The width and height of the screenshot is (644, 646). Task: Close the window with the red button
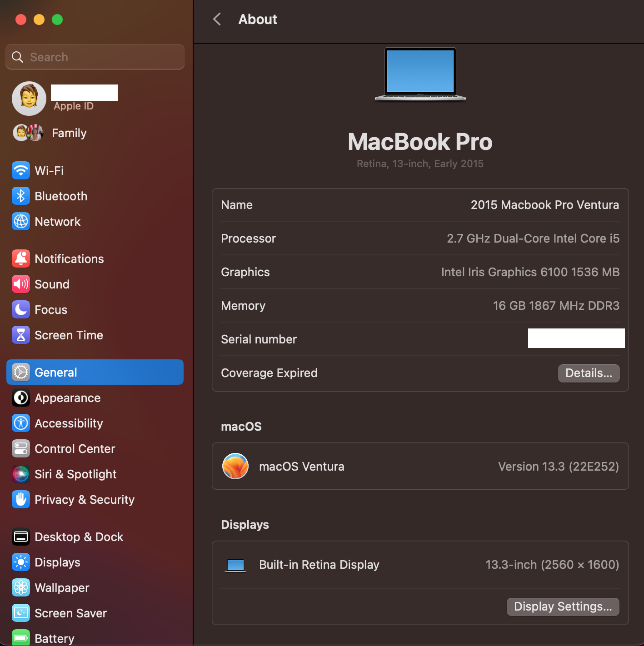(x=21, y=20)
